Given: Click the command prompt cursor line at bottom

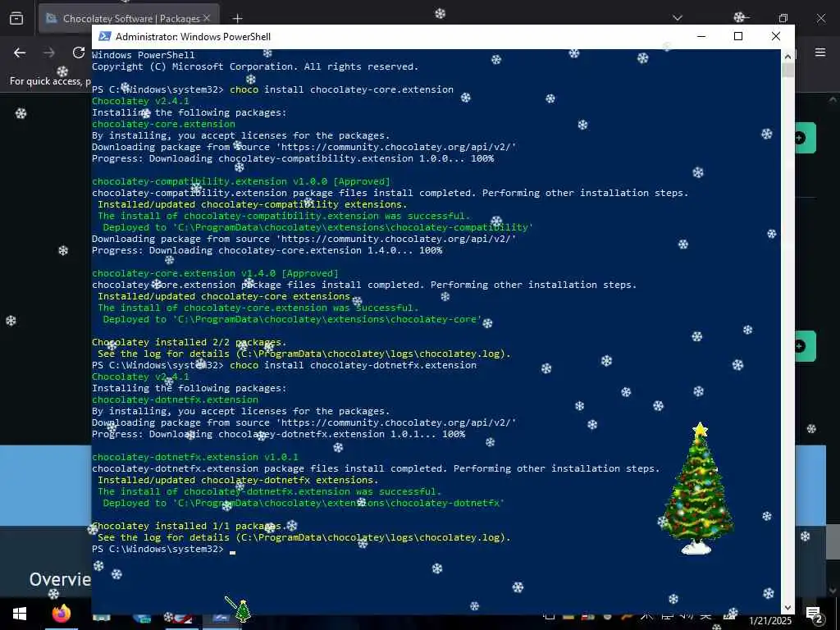Looking at the screenshot, I should pos(163,549).
